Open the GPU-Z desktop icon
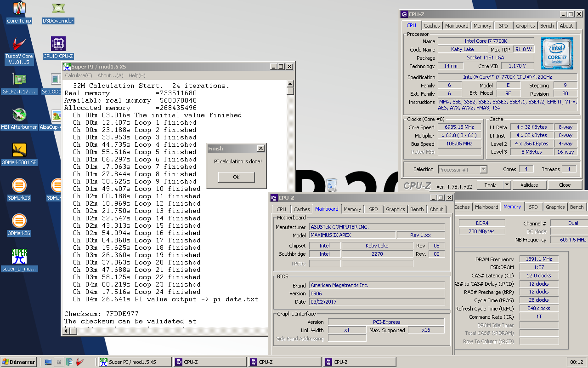The height and width of the screenshot is (368, 588). 19,83
